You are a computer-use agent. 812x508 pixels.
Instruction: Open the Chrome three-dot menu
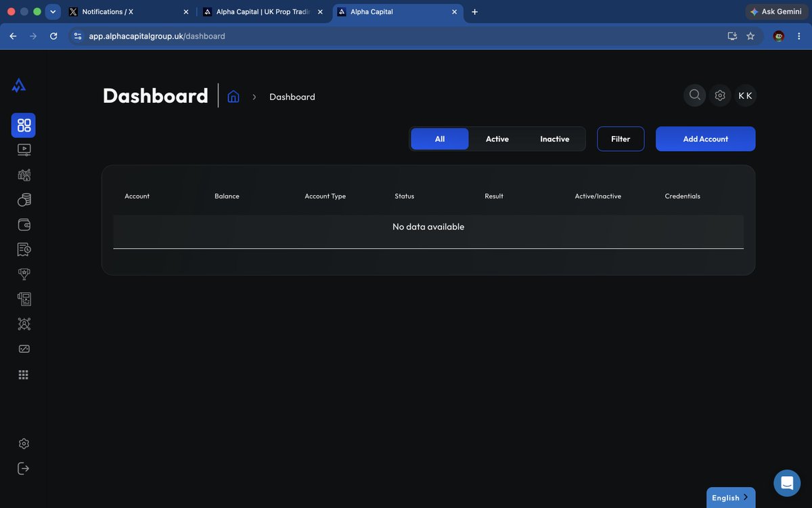pyautogui.click(x=799, y=36)
